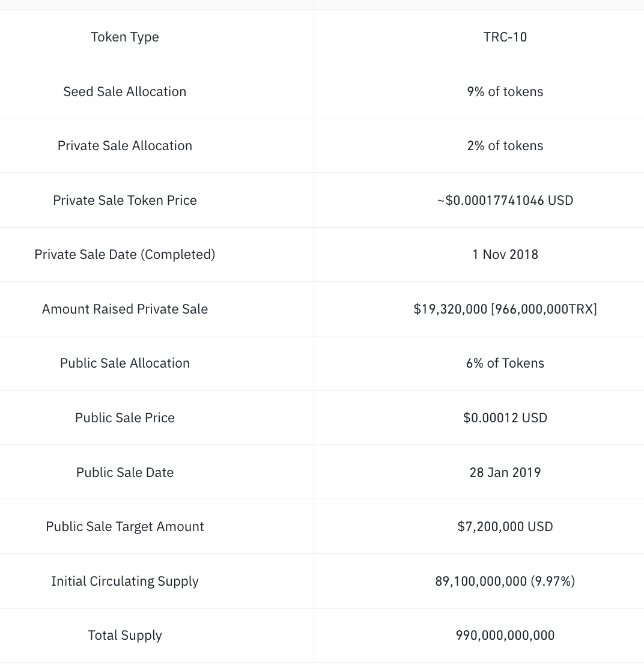
Task: Click the Public Sale Price label
Action: [125, 418]
